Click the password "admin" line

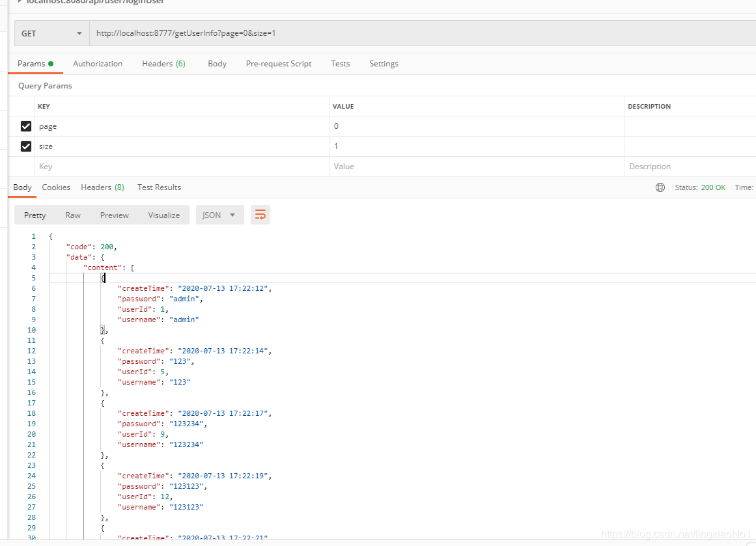coord(160,299)
